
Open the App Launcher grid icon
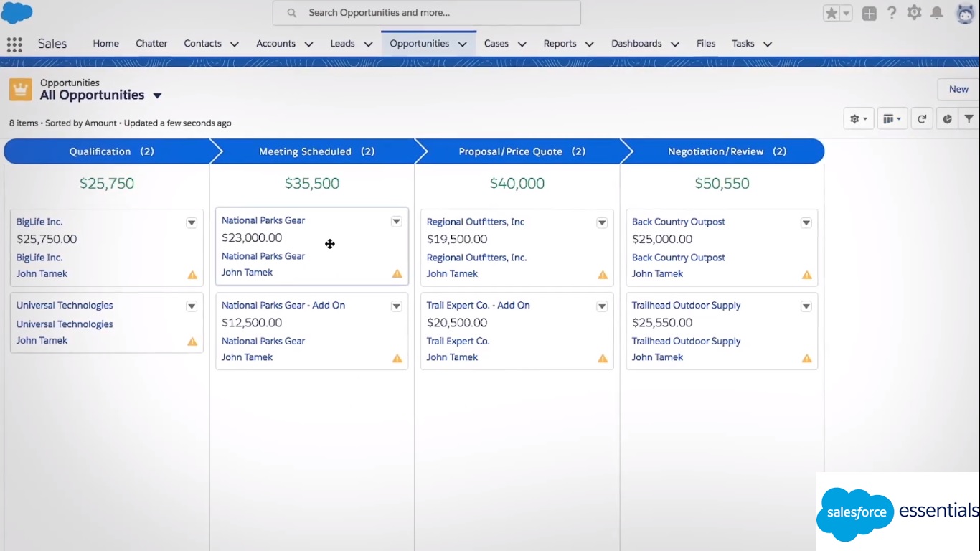coord(14,44)
